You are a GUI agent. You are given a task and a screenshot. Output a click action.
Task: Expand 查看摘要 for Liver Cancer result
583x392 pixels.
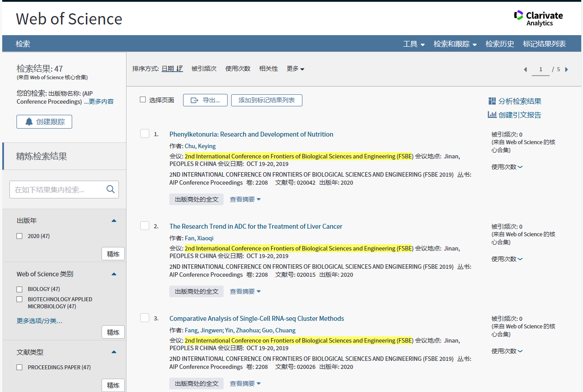tap(245, 291)
